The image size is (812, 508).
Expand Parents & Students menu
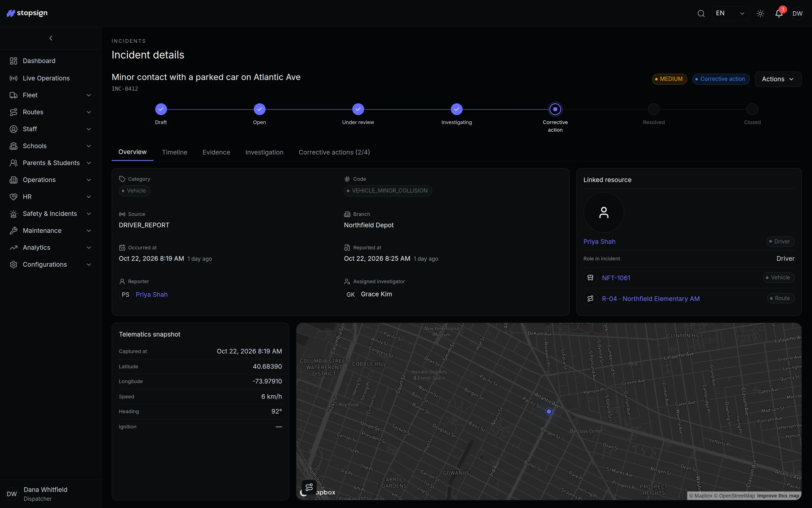point(51,163)
